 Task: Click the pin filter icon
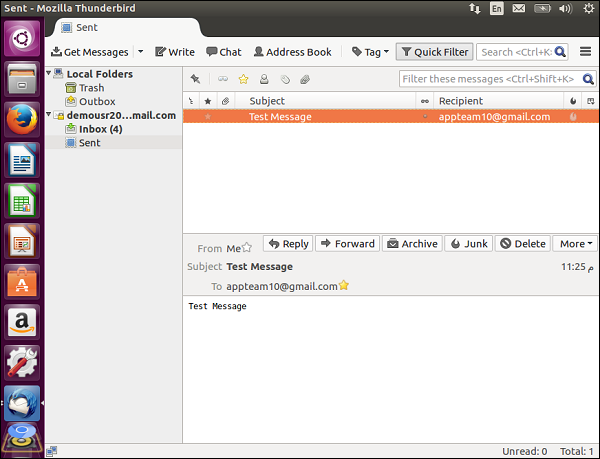[x=195, y=79]
